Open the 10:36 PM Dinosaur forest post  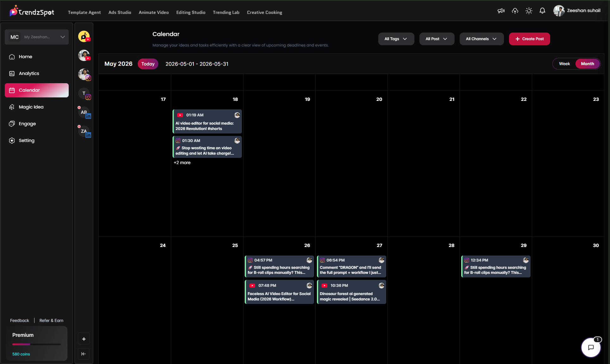click(351, 292)
